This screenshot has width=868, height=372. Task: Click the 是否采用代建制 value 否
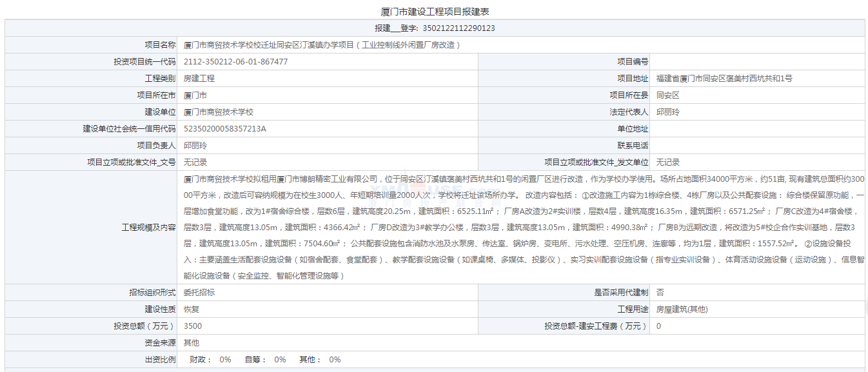click(x=660, y=293)
